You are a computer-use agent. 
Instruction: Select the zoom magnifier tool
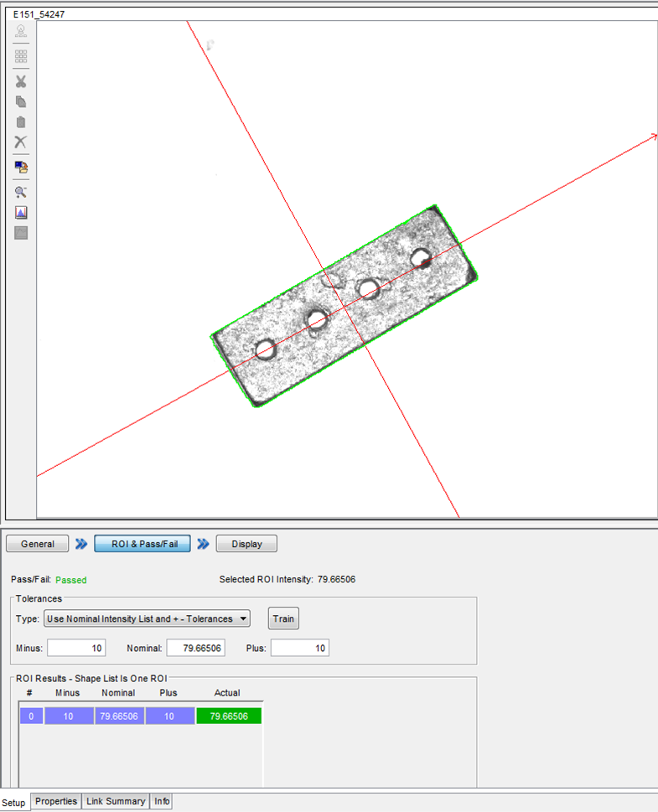[21, 192]
